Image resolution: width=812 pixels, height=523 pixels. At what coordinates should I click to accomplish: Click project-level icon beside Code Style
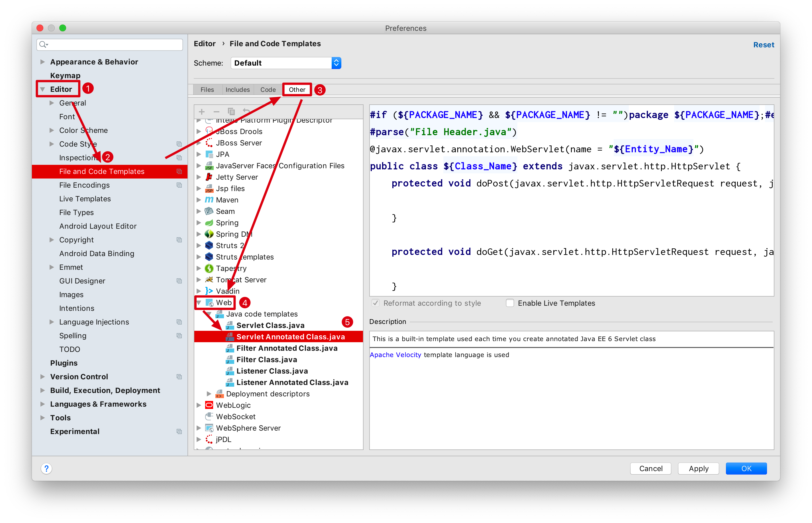pyautogui.click(x=179, y=144)
